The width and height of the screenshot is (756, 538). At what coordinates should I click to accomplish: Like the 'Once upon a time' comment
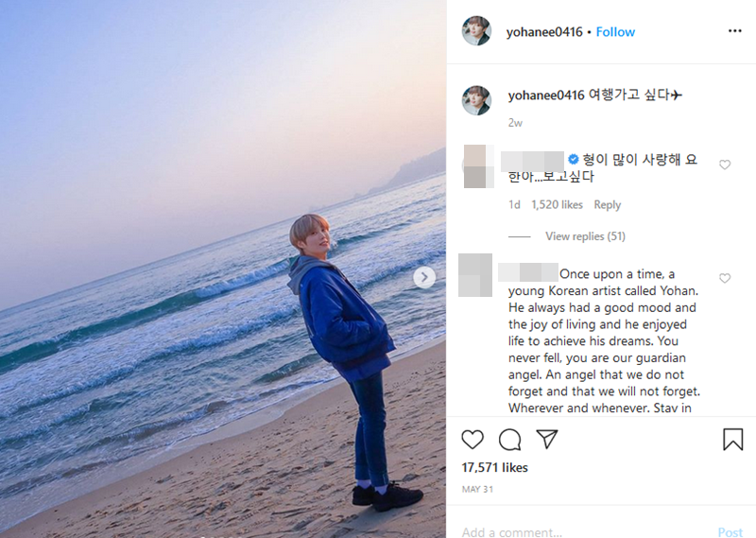tap(725, 279)
